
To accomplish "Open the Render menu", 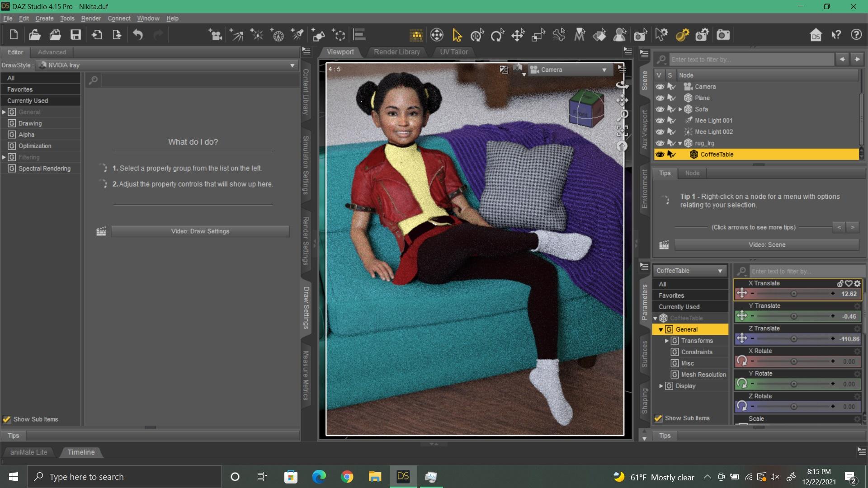I will point(91,19).
